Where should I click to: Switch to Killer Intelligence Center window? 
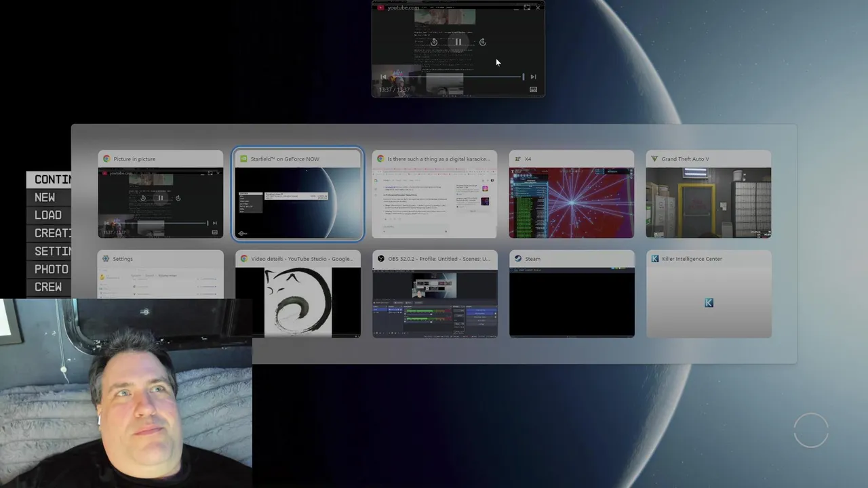click(x=709, y=293)
